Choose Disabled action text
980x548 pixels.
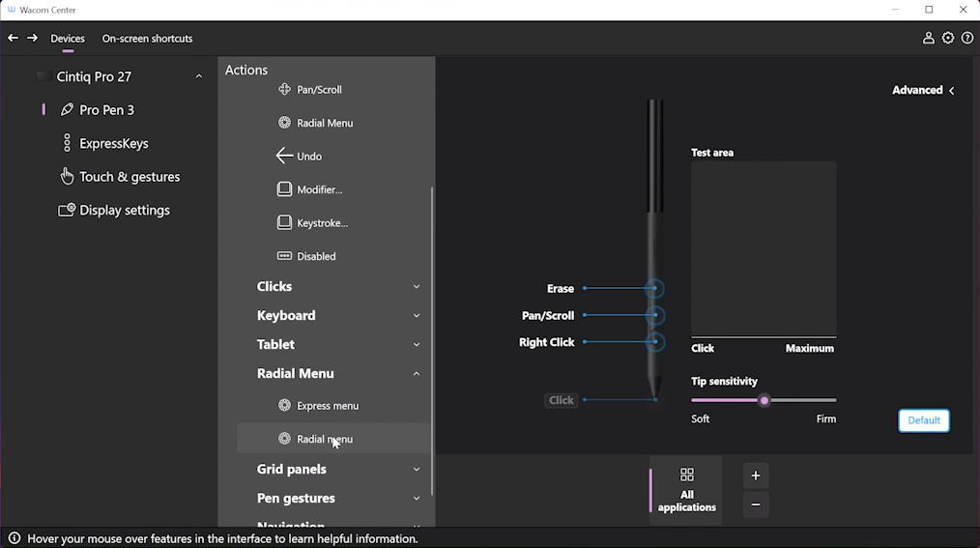316,256
